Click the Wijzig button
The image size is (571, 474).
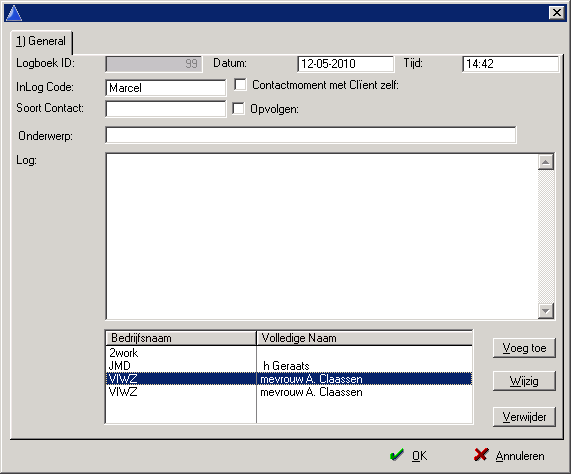(x=524, y=381)
